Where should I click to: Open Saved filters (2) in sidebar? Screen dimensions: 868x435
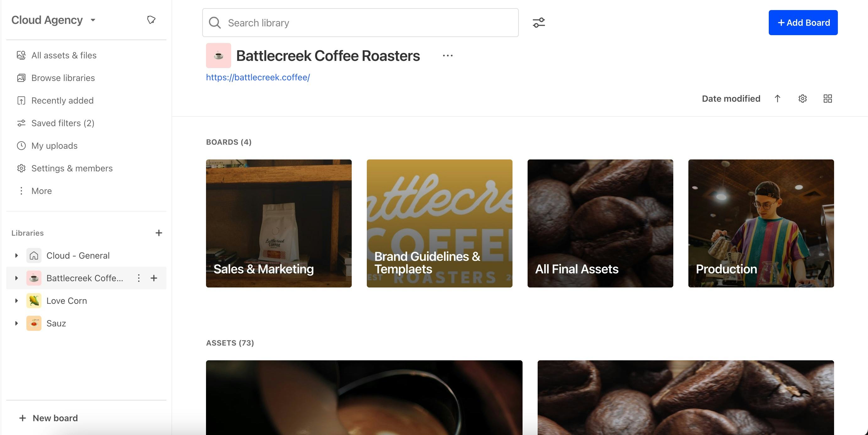(x=63, y=123)
